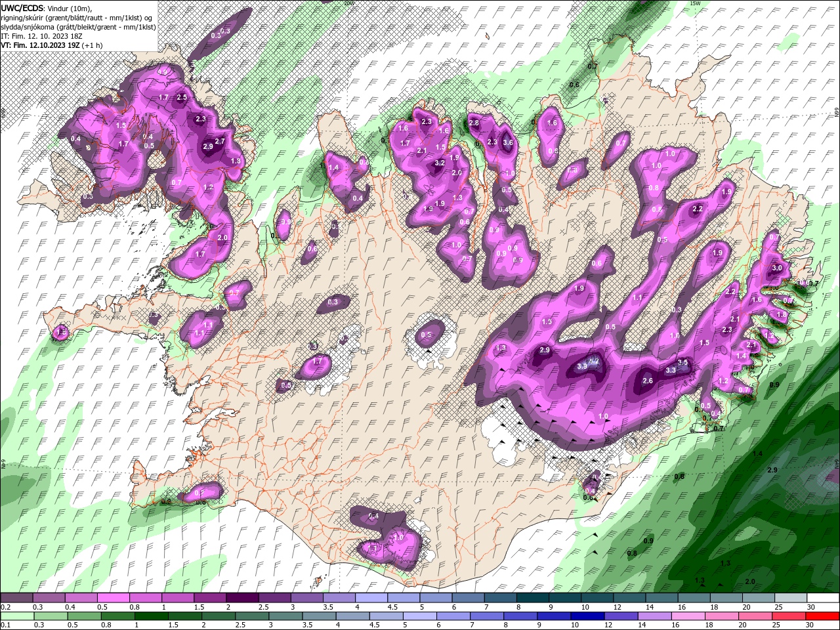
Task: Click the snowfall value '2.8' on the map
Action: click(474, 123)
